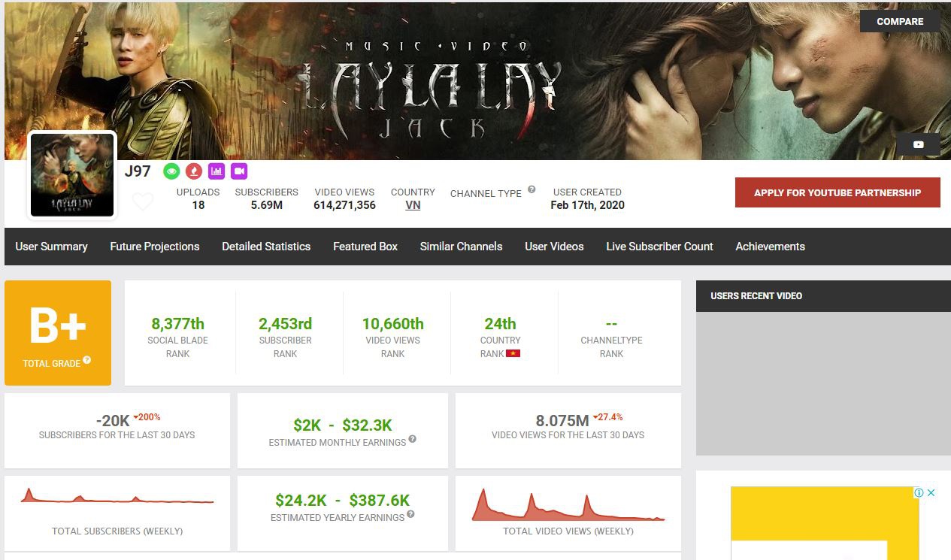Image resolution: width=951 pixels, height=560 pixels.
Task: Go to the Detailed Statistics tab
Action: click(x=266, y=247)
